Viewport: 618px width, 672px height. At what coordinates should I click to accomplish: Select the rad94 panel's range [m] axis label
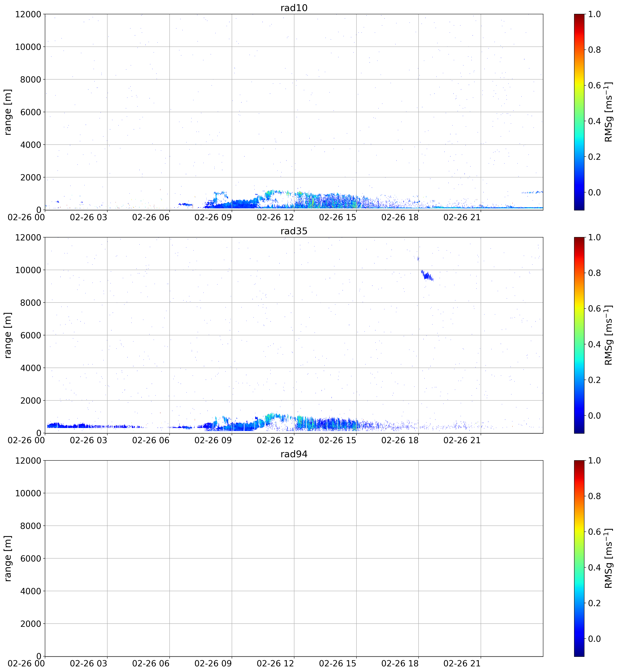click(x=8, y=558)
